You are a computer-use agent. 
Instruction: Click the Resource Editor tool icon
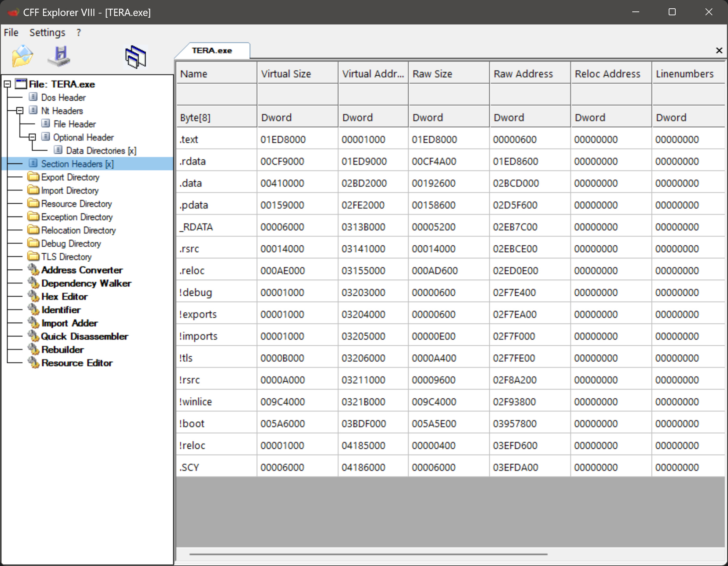tap(33, 362)
